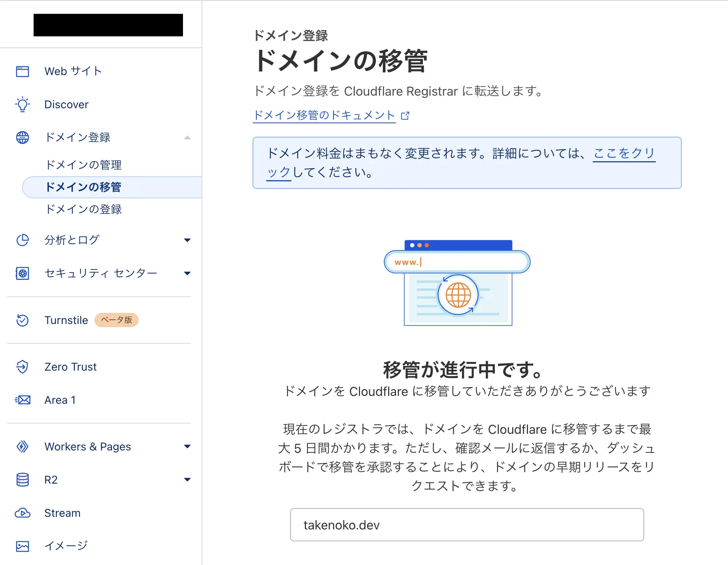728x565 pixels.
Task: Expand the R2 section
Action: click(187, 480)
